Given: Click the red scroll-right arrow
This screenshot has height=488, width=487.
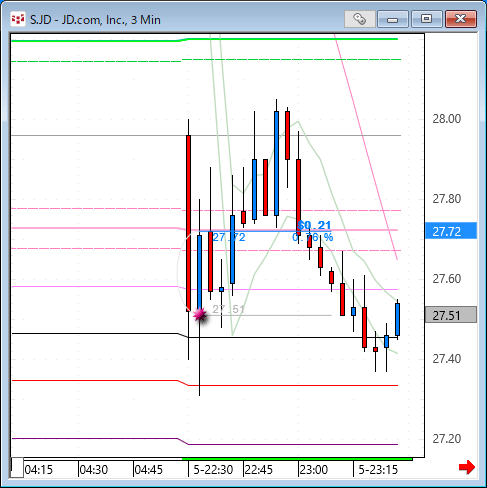Looking at the screenshot, I should (467, 467).
